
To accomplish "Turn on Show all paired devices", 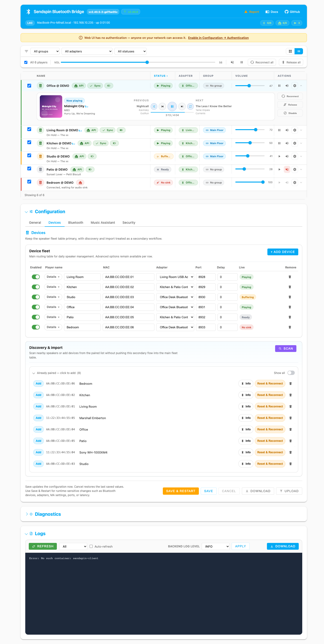I will click(x=291, y=373).
